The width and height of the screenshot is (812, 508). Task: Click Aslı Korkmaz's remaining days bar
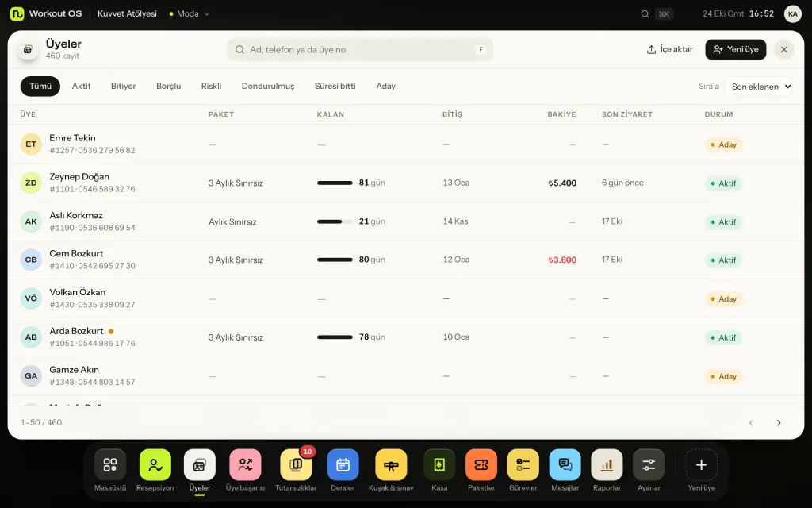point(335,221)
